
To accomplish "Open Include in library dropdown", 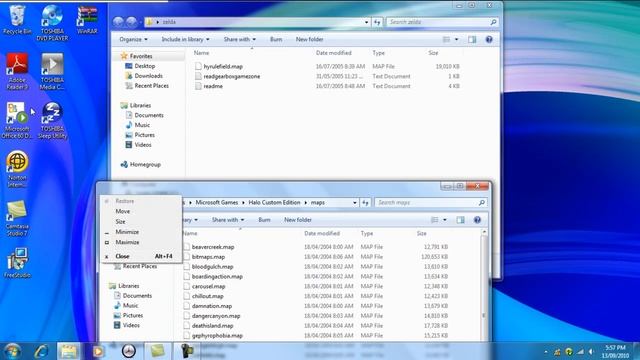I will coord(185,40).
